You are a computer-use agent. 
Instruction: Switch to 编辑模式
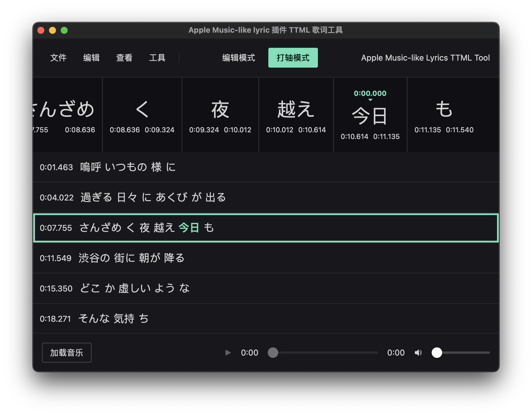[x=238, y=57]
